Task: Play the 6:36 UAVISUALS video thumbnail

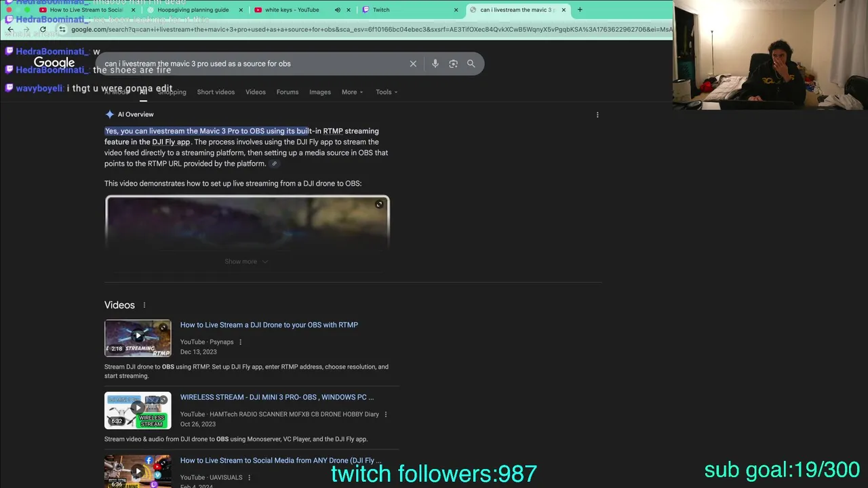Action: 138,471
